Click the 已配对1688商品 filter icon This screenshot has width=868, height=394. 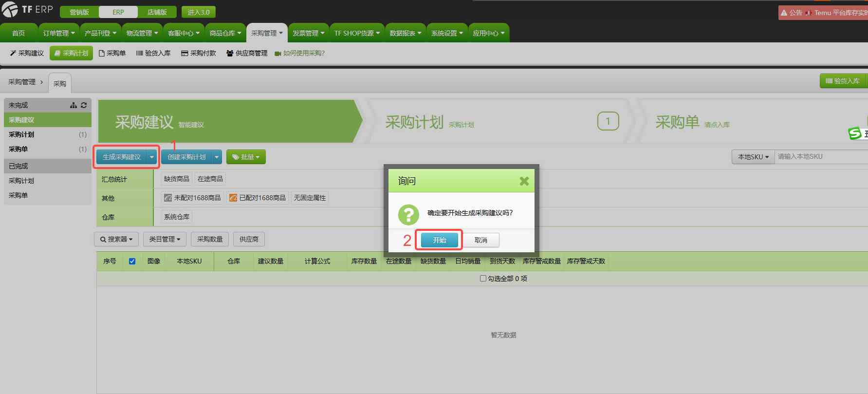[x=233, y=198]
